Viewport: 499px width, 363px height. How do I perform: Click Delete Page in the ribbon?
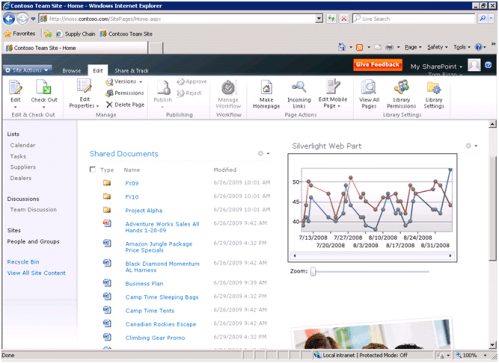point(125,105)
